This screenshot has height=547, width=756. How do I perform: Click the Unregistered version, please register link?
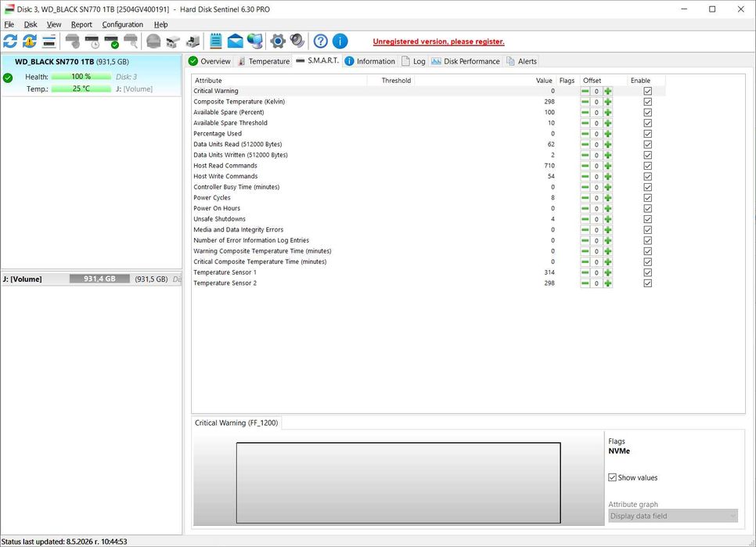point(439,41)
